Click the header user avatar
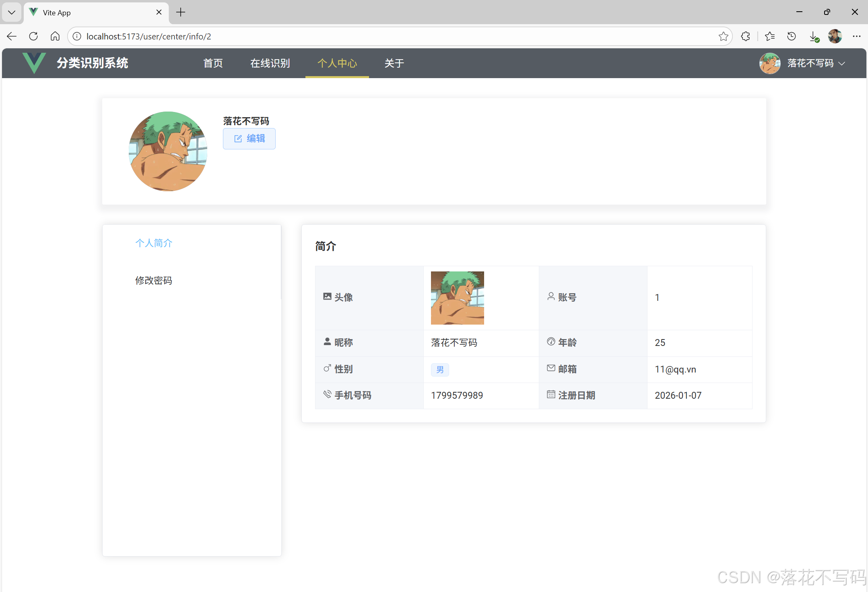The image size is (868, 592). [x=769, y=63]
